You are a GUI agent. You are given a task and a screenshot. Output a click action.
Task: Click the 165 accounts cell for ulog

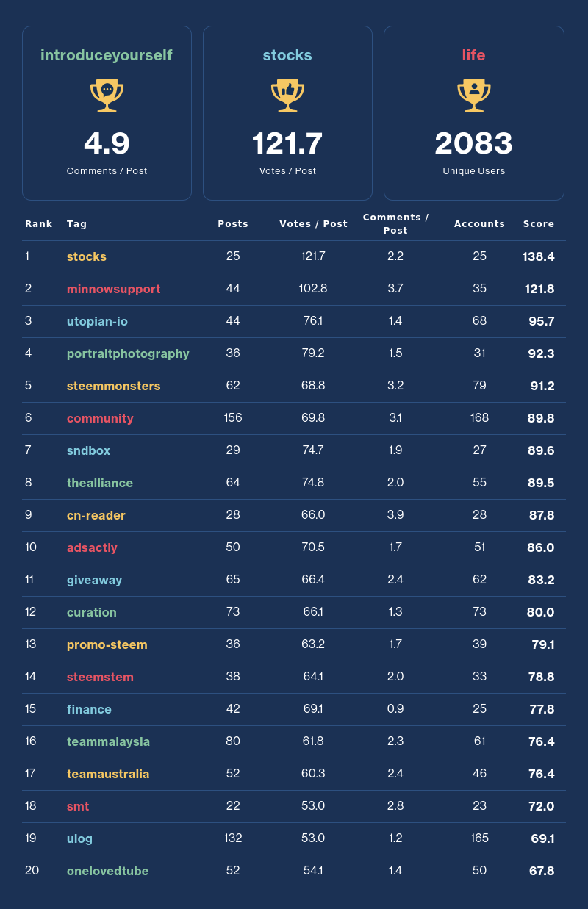pos(479,838)
